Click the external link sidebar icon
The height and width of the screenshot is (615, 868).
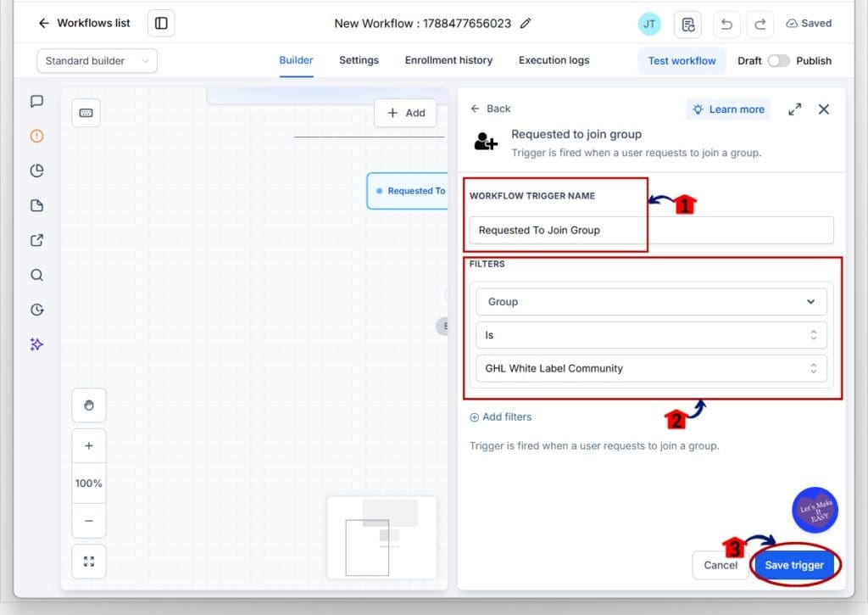36,240
